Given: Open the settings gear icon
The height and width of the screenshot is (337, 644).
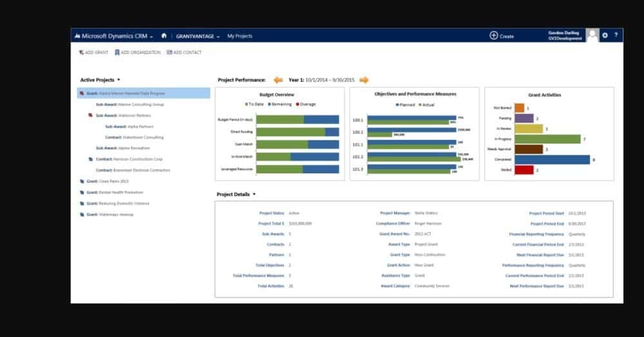Looking at the screenshot, I should click(x=605, y=35).
